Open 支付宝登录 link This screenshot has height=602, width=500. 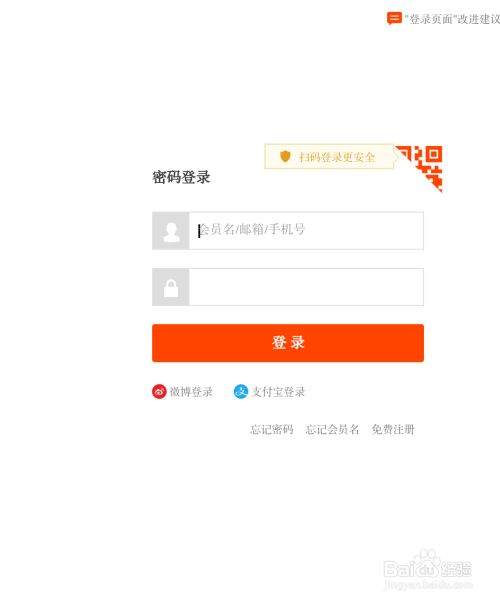pos(278,392)
